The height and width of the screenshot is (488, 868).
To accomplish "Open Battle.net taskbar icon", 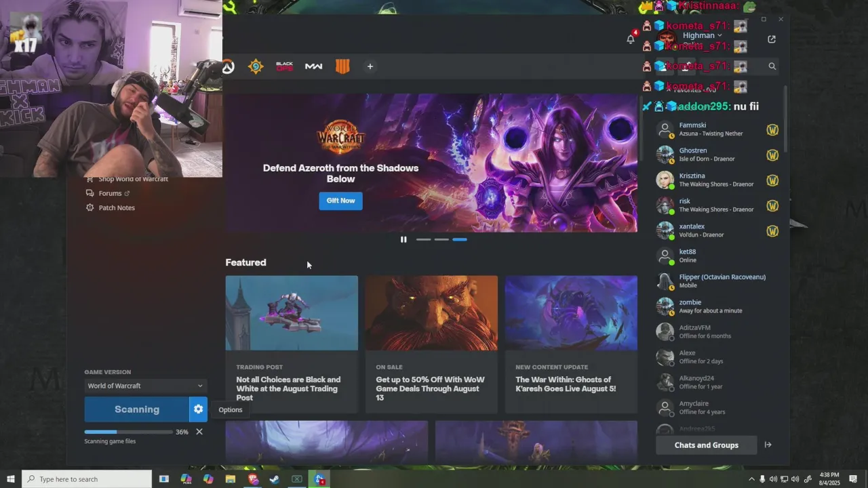I will [319, 479].
